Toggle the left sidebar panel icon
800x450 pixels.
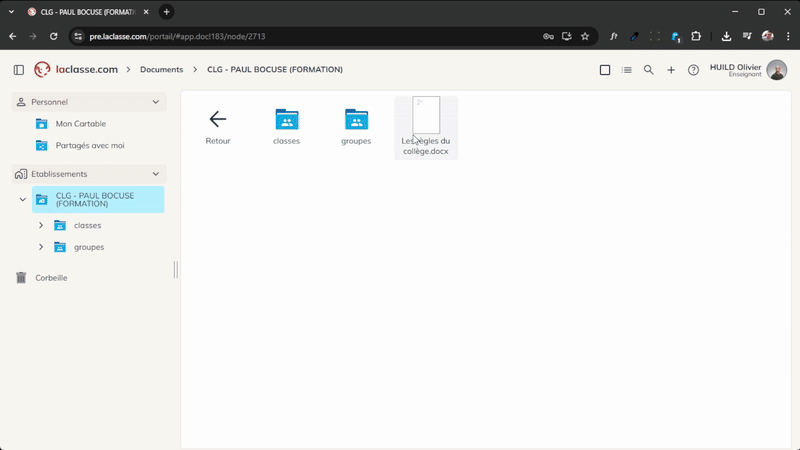19,70
